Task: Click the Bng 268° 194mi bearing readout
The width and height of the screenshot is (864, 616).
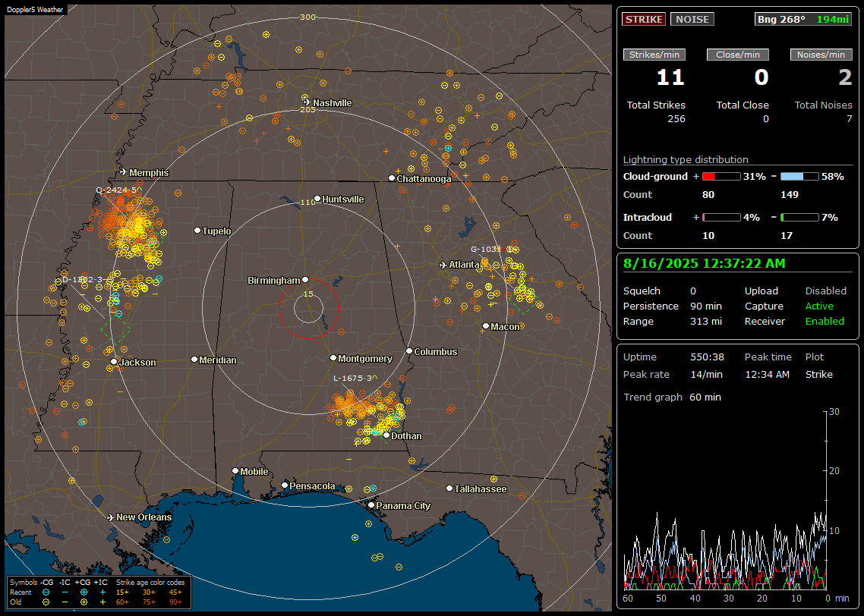Action: (803, 19)
